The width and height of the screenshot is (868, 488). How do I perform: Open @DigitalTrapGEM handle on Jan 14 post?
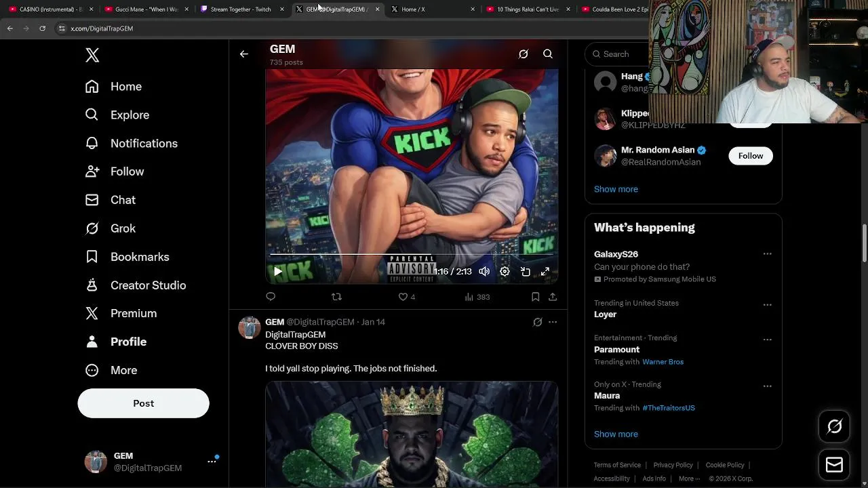pyautogui.click(x=320, y=322)
